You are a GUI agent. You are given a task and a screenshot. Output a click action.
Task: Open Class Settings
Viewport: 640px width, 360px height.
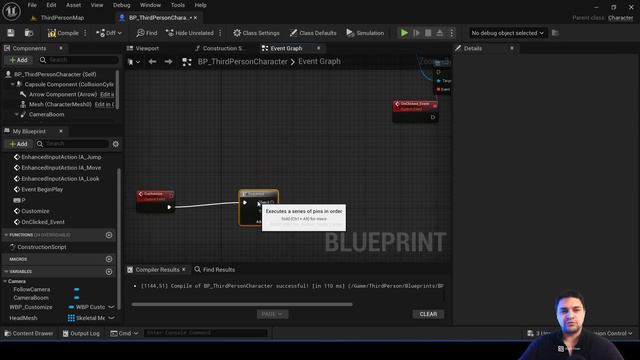(x=256, y=33)
